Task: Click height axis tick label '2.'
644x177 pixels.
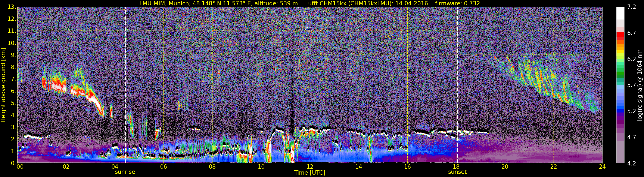Action: [x=13, y=139]
